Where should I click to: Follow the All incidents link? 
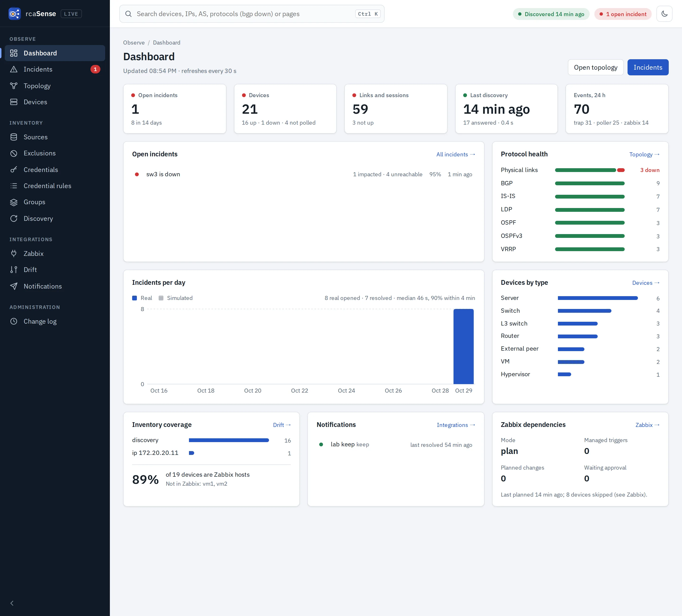coord(456,154)
